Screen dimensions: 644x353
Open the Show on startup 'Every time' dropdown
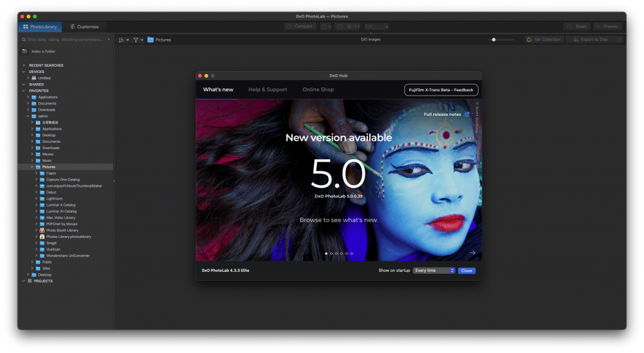(x=434, y=271)
